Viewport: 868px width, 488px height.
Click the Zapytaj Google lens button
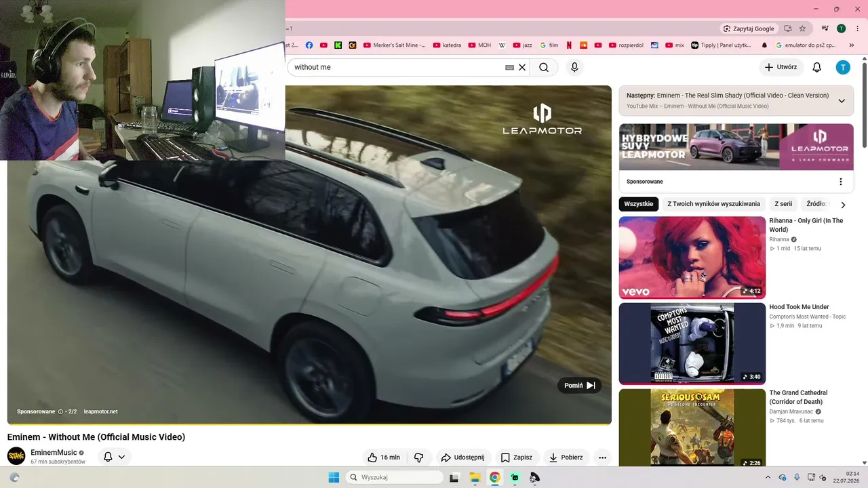749,28
